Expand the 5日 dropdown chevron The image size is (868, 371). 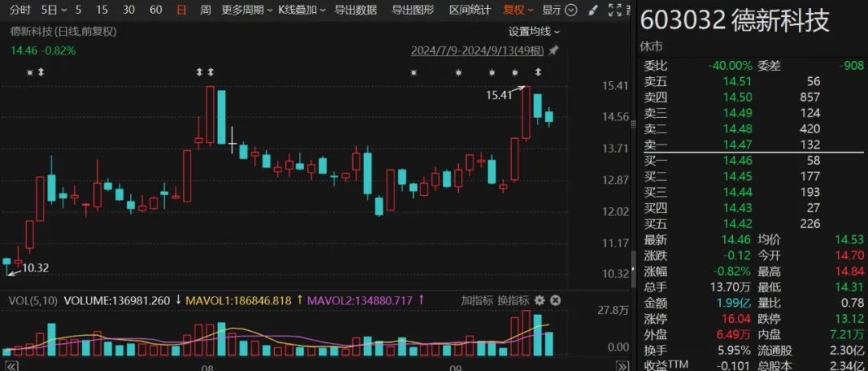click(x=63, y=10)
